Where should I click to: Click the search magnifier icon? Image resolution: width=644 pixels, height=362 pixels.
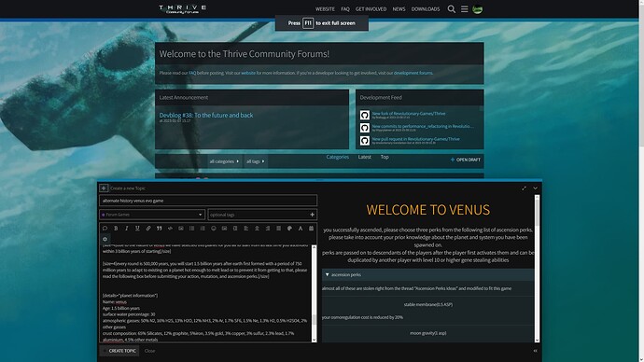coord(452,9)
